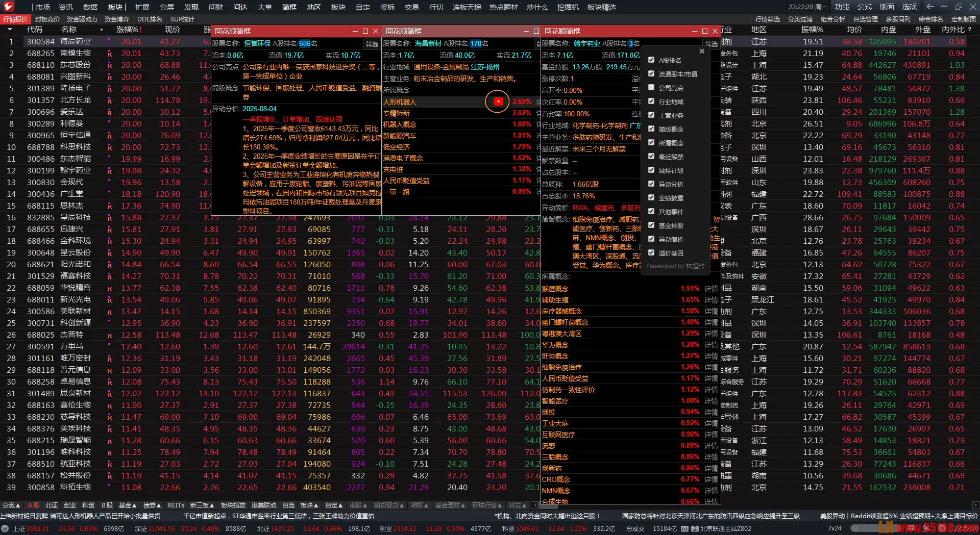The height and width of the screenshot is (535, 980).
Task: Click 详情 link for 辅助生殖
Action: tap(711, 300)
